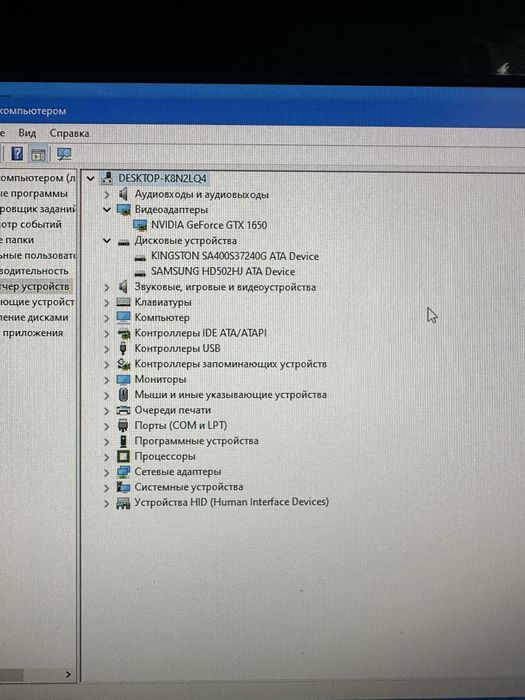Expand the Системные устройства category
Screen dimensions: 525x700
click(107, 488)
